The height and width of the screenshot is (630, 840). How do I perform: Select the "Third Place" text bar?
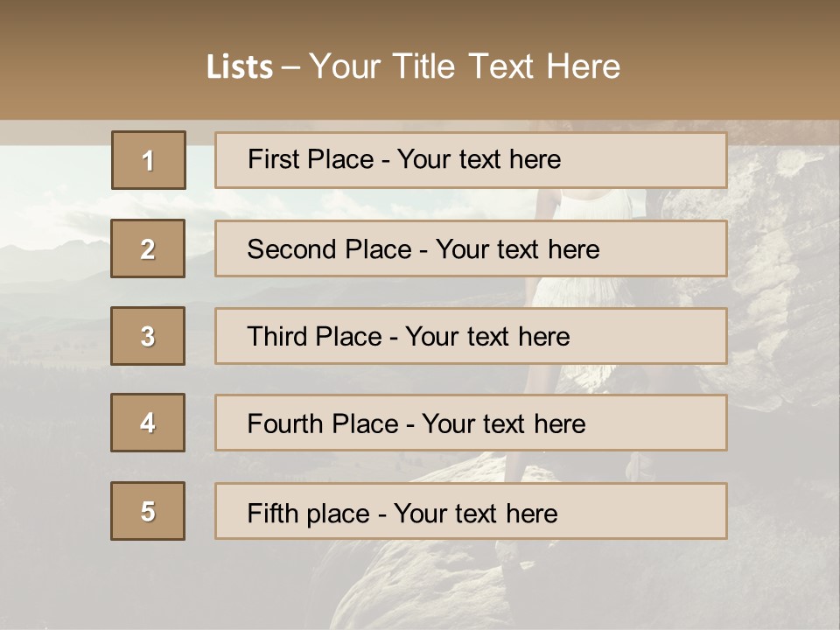[471, 336]
